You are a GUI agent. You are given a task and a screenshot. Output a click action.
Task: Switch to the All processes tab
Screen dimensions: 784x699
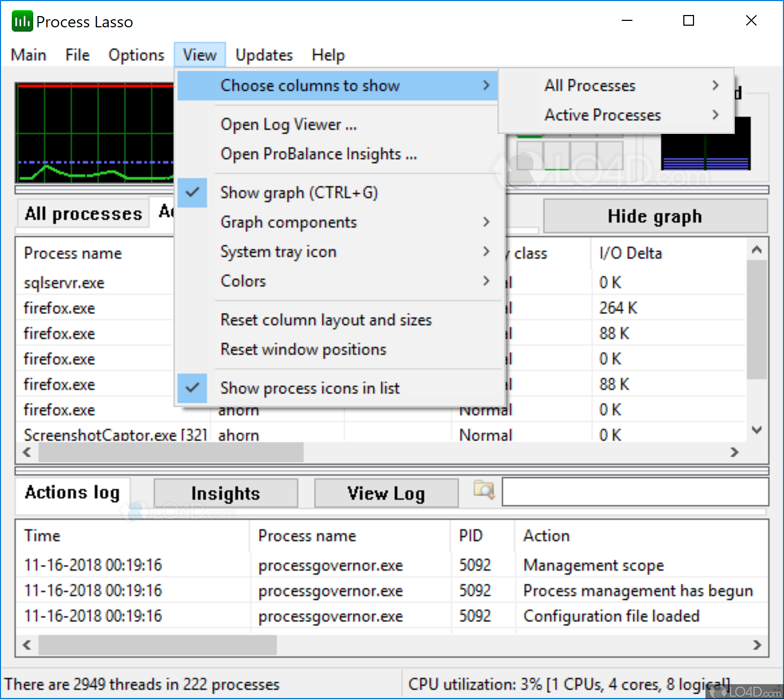(x=82, y=213)
